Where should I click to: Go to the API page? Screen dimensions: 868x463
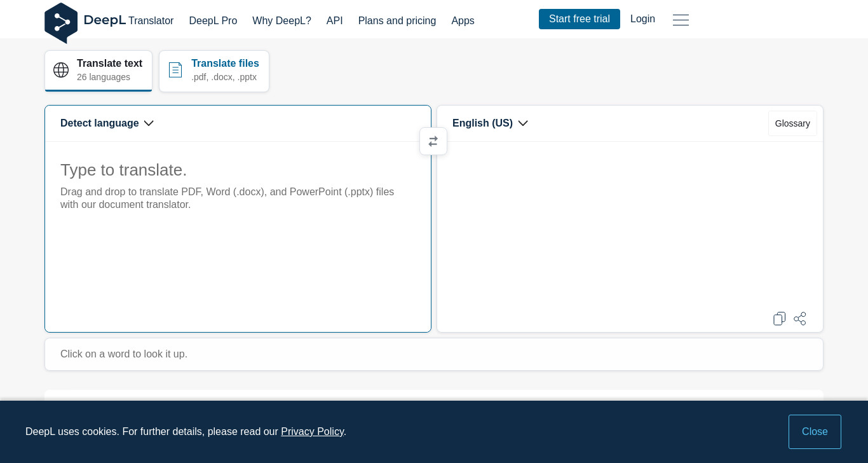pos(335,20)
